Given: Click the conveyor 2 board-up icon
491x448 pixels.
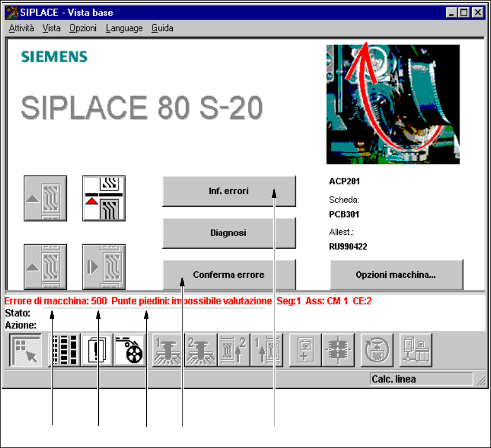Looking at the screenshot, I should (233, 350).
